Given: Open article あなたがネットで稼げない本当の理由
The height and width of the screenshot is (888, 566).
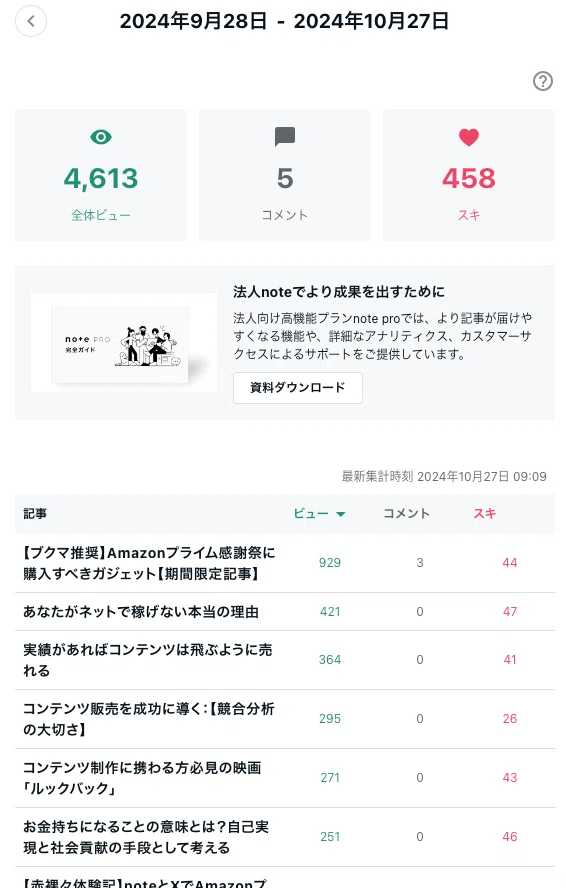Looking at the screenshot, I should click(141, 612).
